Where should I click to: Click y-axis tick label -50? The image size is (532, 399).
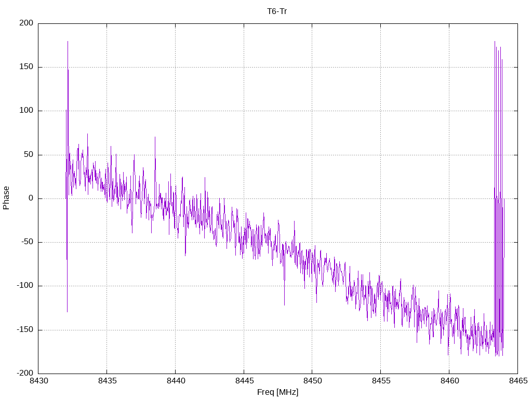coord(28,242)
